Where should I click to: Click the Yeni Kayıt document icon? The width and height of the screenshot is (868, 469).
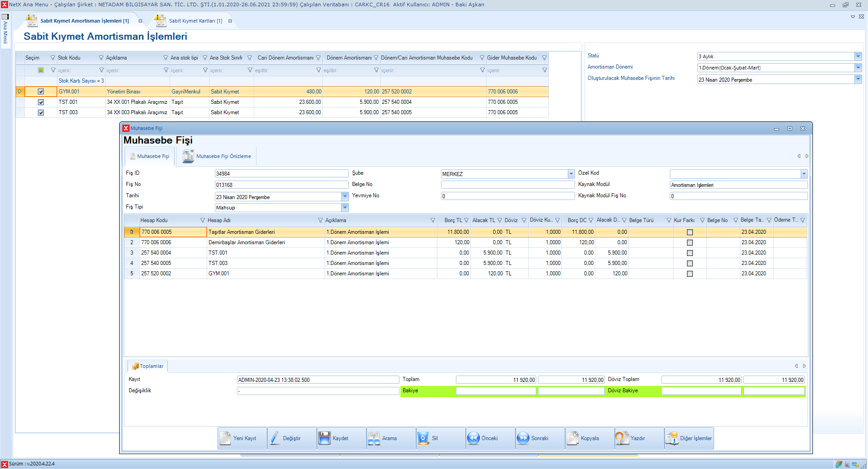pyautogui.click(x=225, y=438)
